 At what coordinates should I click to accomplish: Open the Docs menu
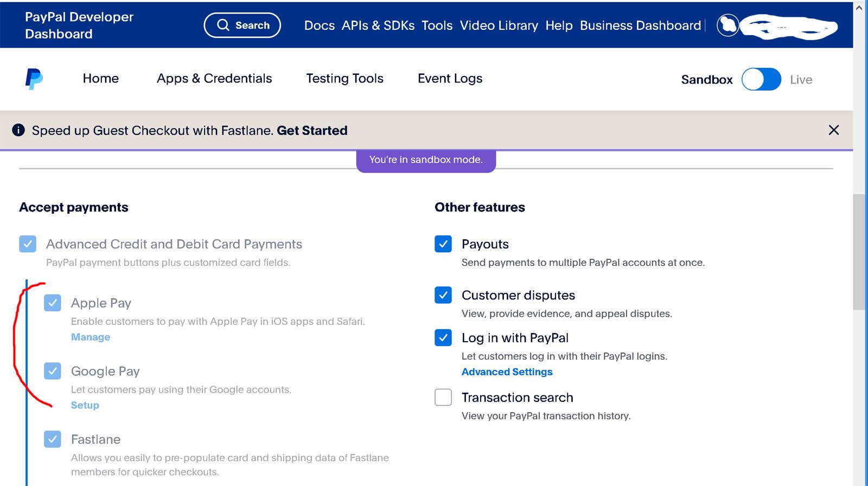[320, 25]
